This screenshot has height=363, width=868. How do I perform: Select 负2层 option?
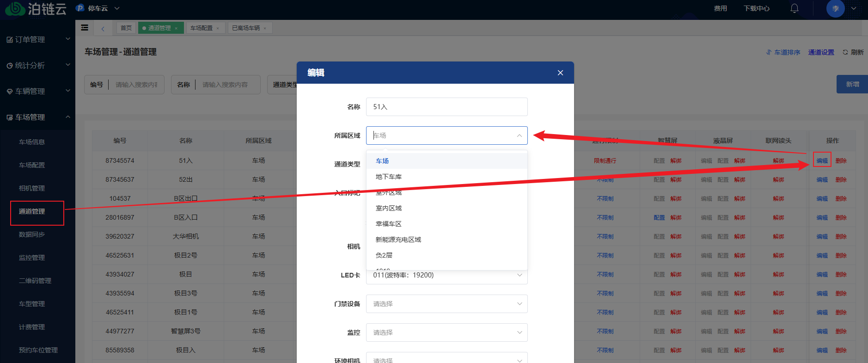(446, 255)
